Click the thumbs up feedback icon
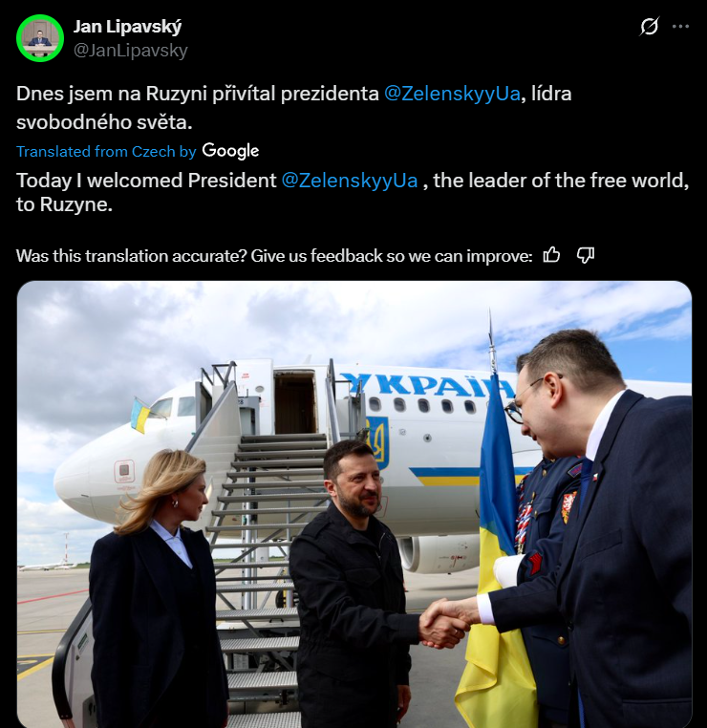Viewport: 707px width, 728px height. pos(551,255)
